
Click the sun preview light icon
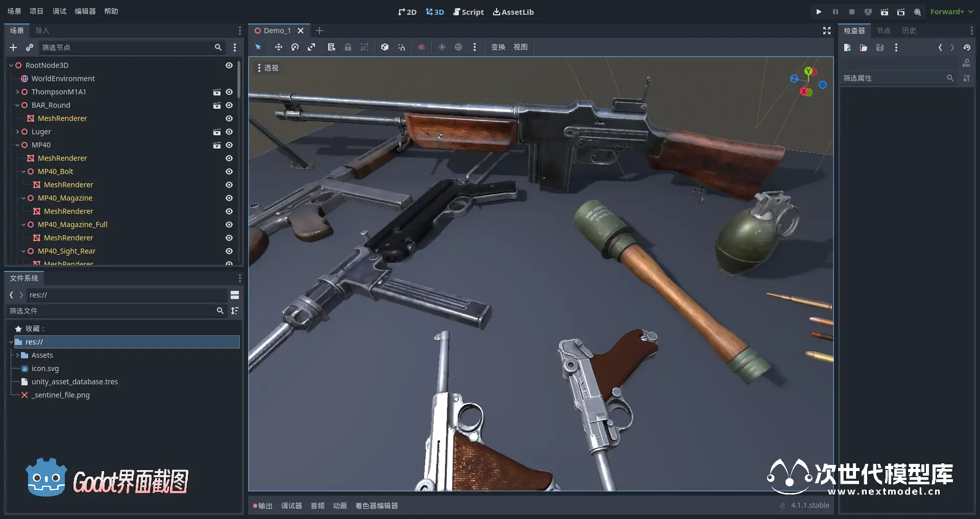point(442,47)
